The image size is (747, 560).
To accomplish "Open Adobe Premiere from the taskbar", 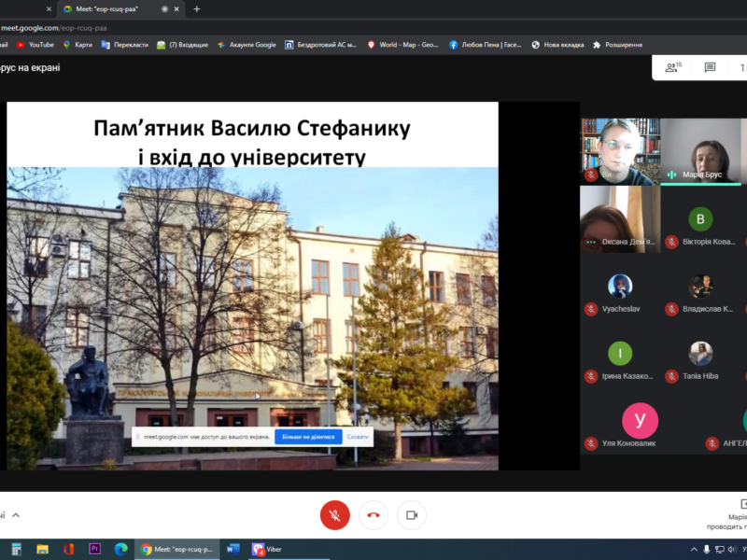I will click(x=94, y=549).
